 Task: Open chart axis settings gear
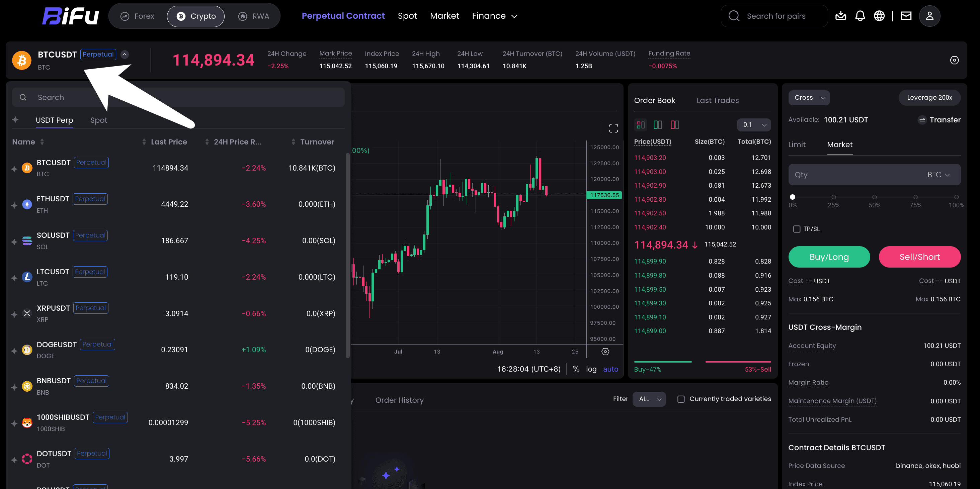point(605,351)
